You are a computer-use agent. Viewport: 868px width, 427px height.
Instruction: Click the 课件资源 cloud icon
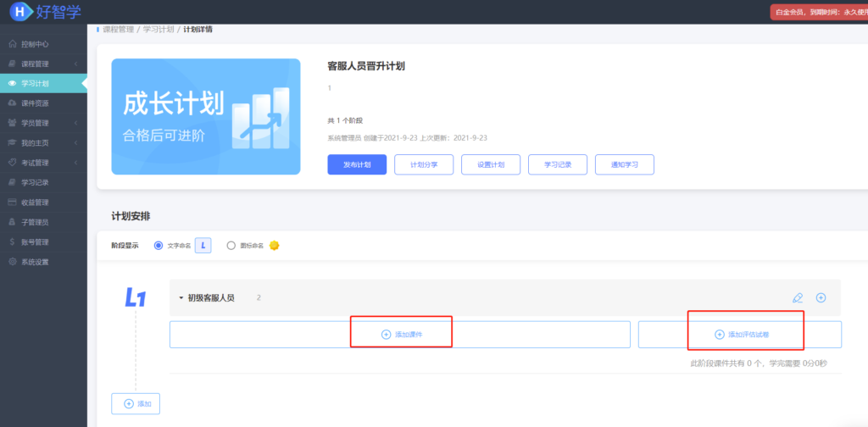point(12,103)
